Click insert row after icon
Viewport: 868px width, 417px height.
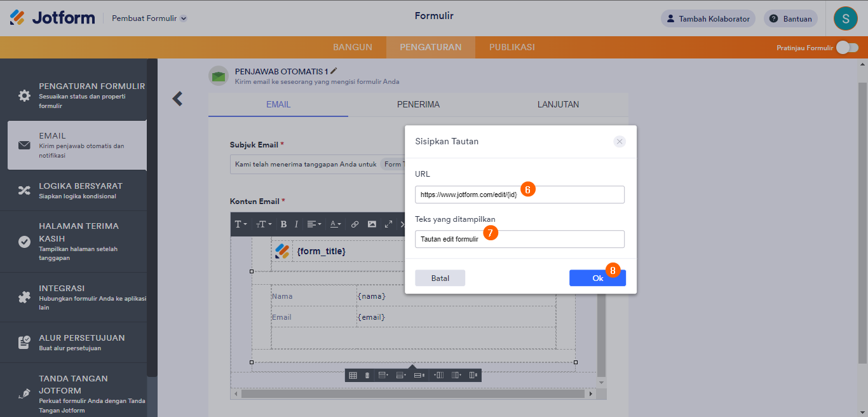401,376
